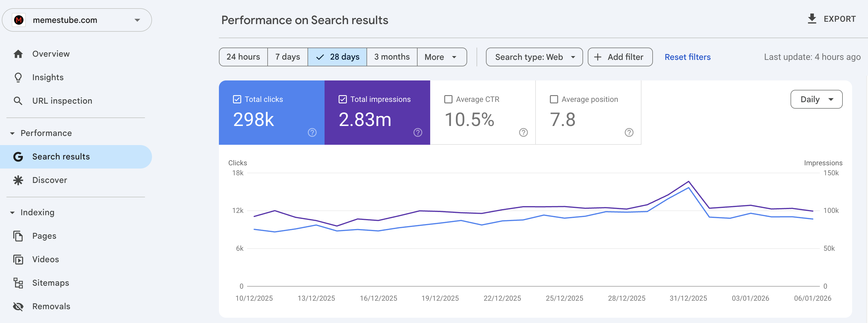Click the Google G icon beside Search results
Image resolution: width=868 pixels, height=323 pixels.
pos(18,157)
